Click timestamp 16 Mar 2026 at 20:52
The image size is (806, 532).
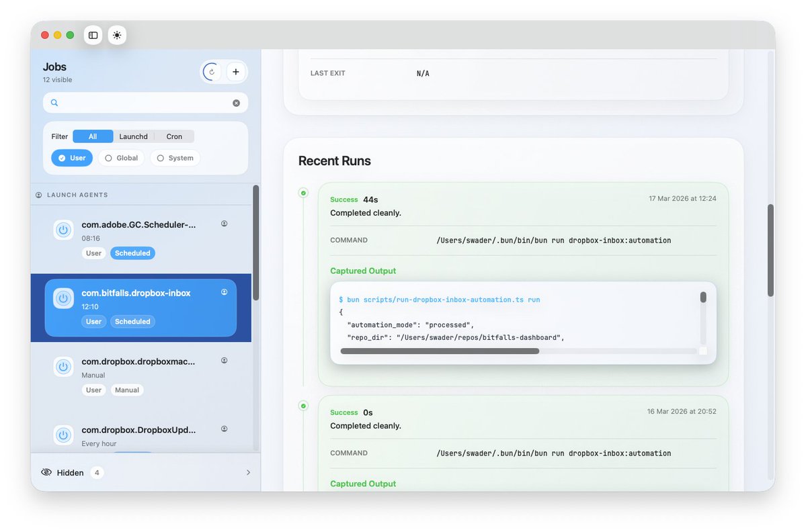coord(682,412)
